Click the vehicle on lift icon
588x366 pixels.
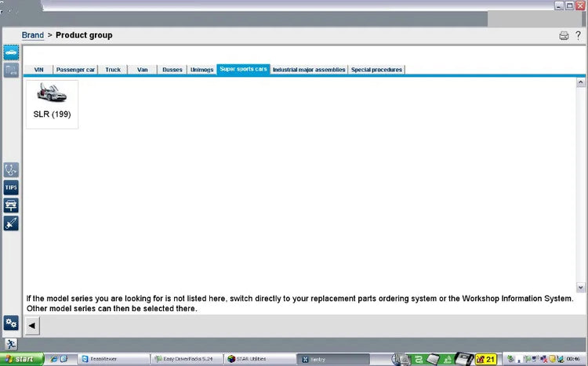11,205
